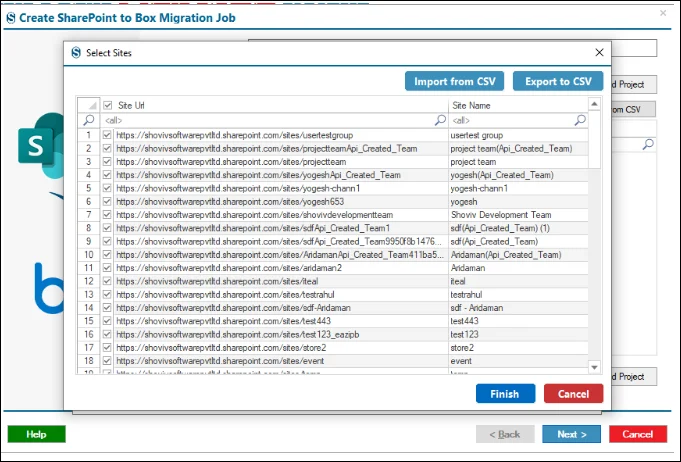Click site name 'testrahul'
Viewport: 681px width, 462px height.
tap(466, 294)
